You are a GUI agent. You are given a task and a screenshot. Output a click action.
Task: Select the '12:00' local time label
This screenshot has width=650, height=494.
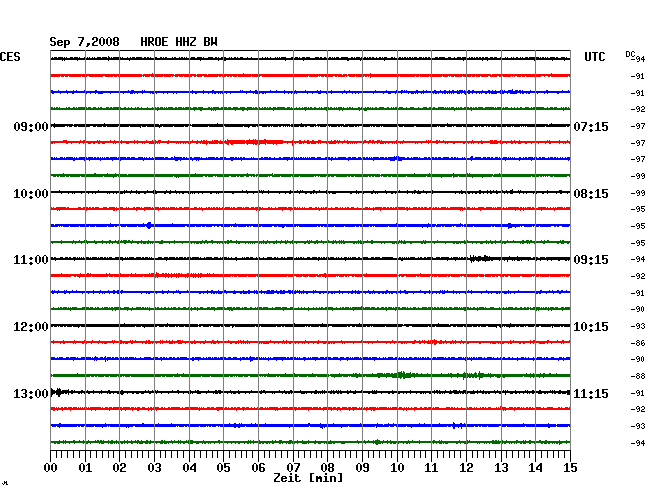pos(31,327)
